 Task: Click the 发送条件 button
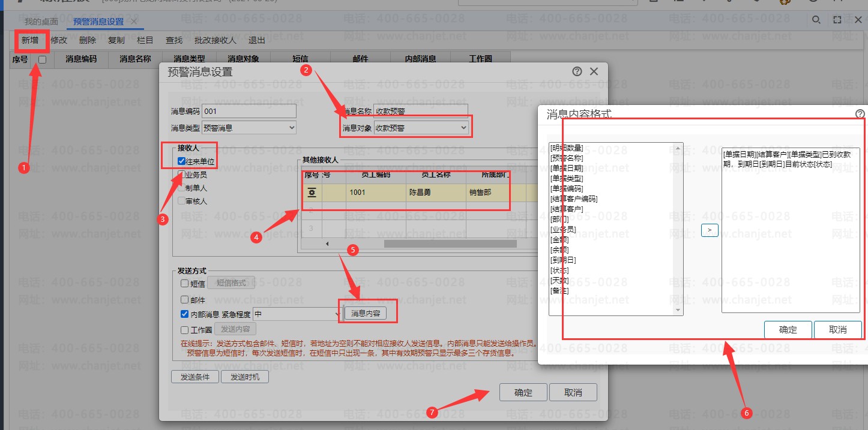pos(194,377)
